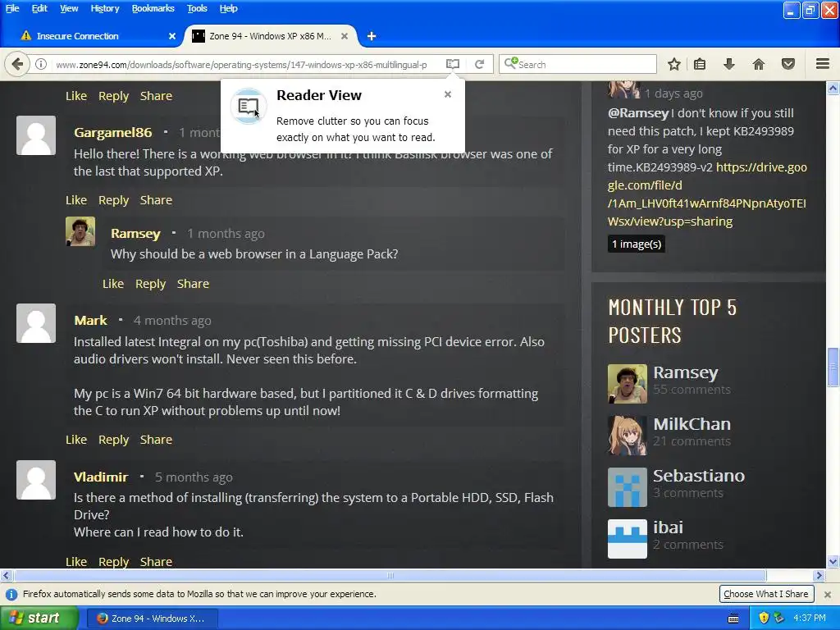Share Ramsey's language pack comment
Image resolution: width=840 pixels, height=630 pixels.
coord(193,283)
